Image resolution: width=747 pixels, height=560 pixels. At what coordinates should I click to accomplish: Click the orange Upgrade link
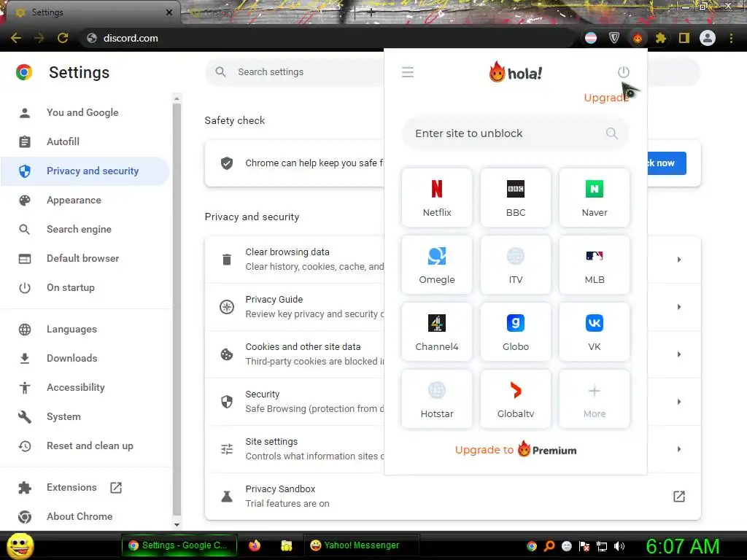coord(606,98)
